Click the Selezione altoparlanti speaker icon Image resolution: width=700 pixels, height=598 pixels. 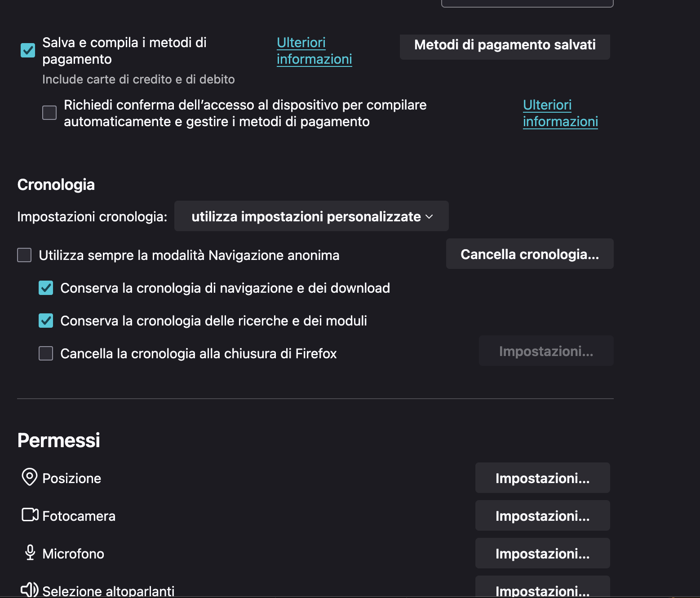[30, 589]
